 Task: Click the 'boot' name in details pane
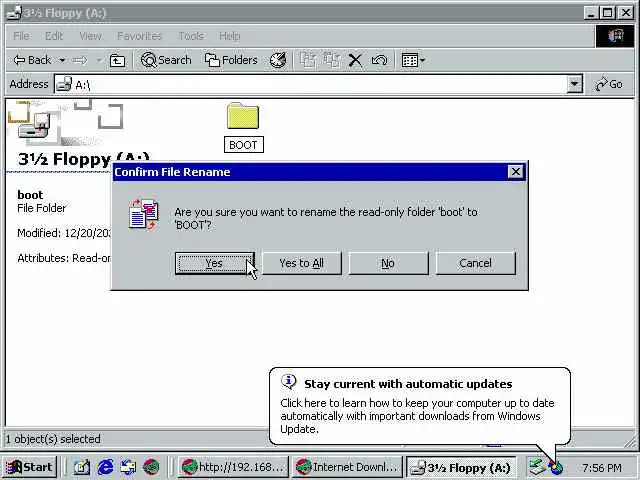(30, 195)
